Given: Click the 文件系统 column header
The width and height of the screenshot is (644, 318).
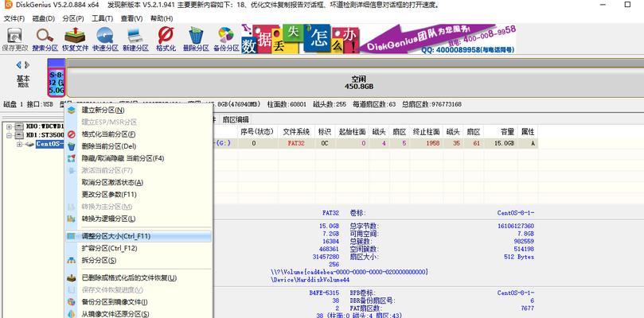Looking at the screenshot, I should [296, 132].
